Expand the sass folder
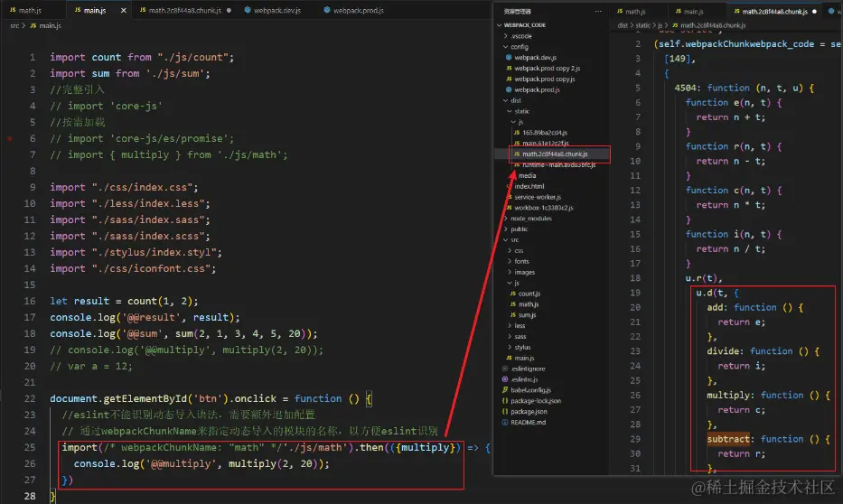843x504 pixels. 509,336
